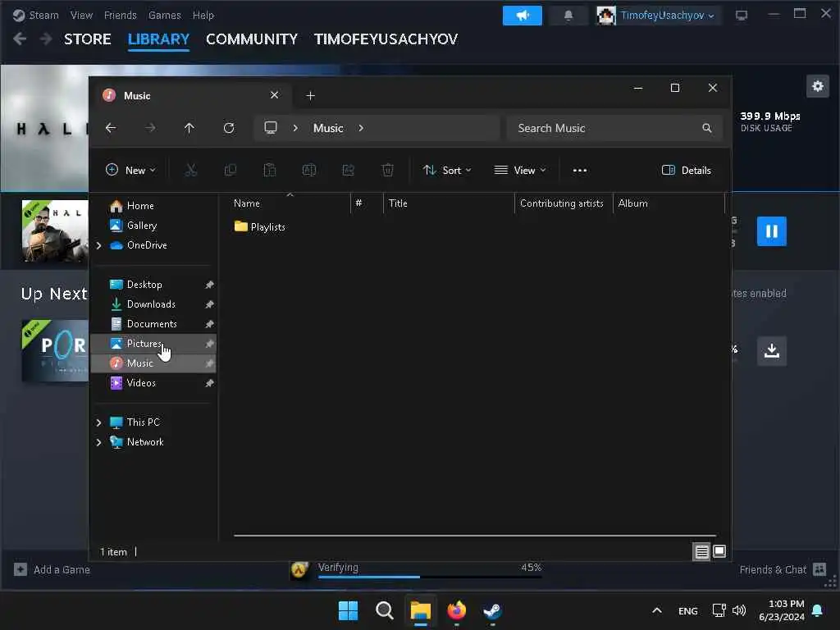
Task: Select the Playlists folder
Action: point(260,227)
